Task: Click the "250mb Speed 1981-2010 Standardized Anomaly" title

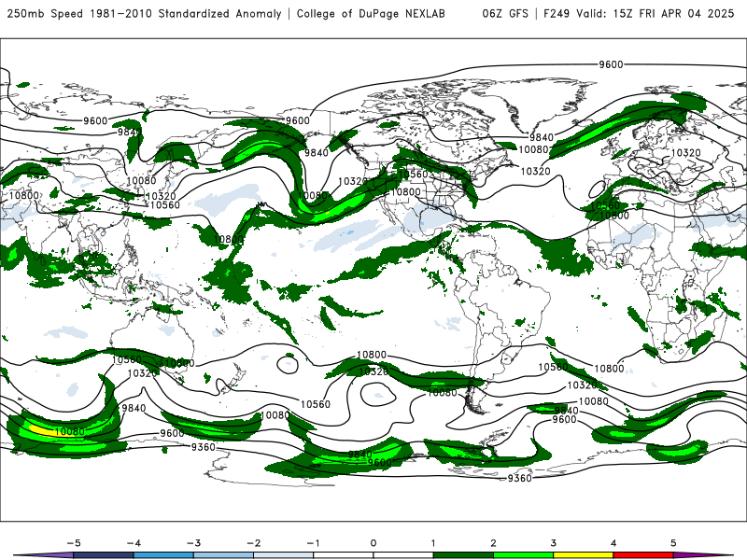Action: pyautogui.click(x=145, y=14)
